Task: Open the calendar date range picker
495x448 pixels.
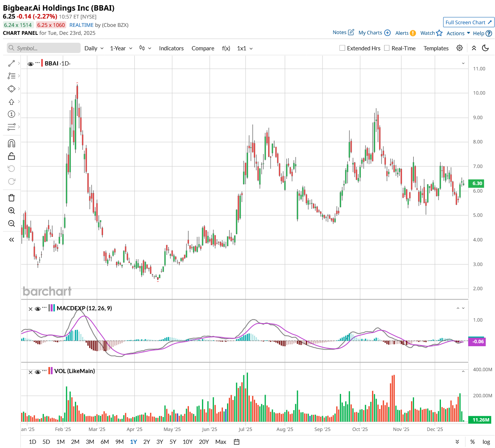Action: tap(237, 442)
